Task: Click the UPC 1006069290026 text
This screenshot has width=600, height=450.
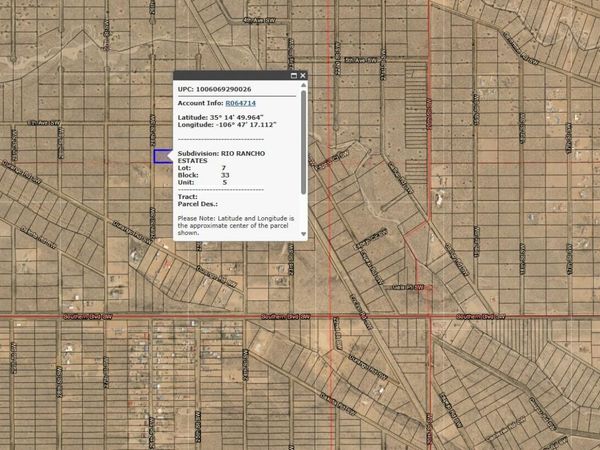Action: coord(214,89)
